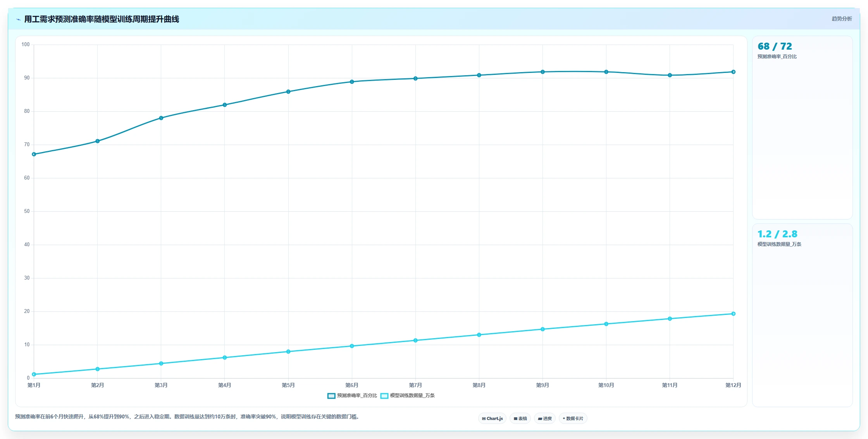Click the 第7月 x-axis label

click(415, 385)
